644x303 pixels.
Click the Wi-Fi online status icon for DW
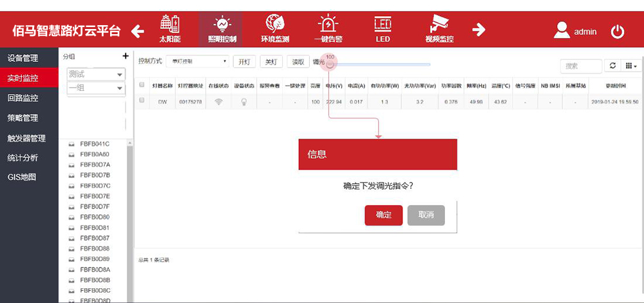(x=218, y=102)
